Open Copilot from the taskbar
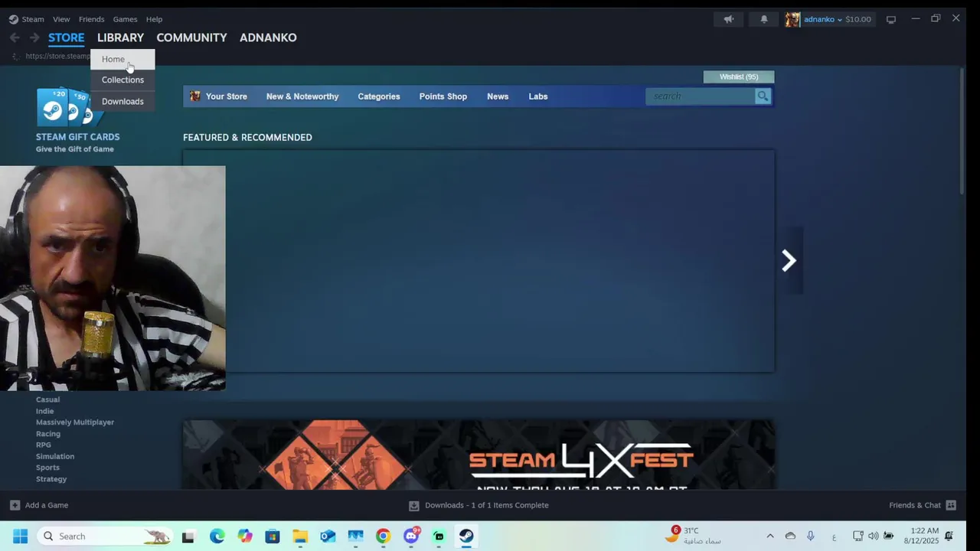The height and width of the screenshot is (551, 980). pyautogui.click(x=245, y=536)
